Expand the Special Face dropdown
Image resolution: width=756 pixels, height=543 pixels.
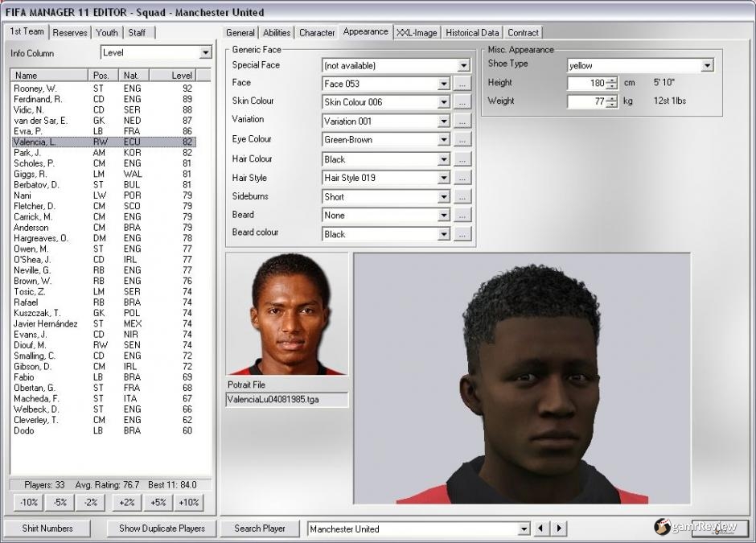463,66
